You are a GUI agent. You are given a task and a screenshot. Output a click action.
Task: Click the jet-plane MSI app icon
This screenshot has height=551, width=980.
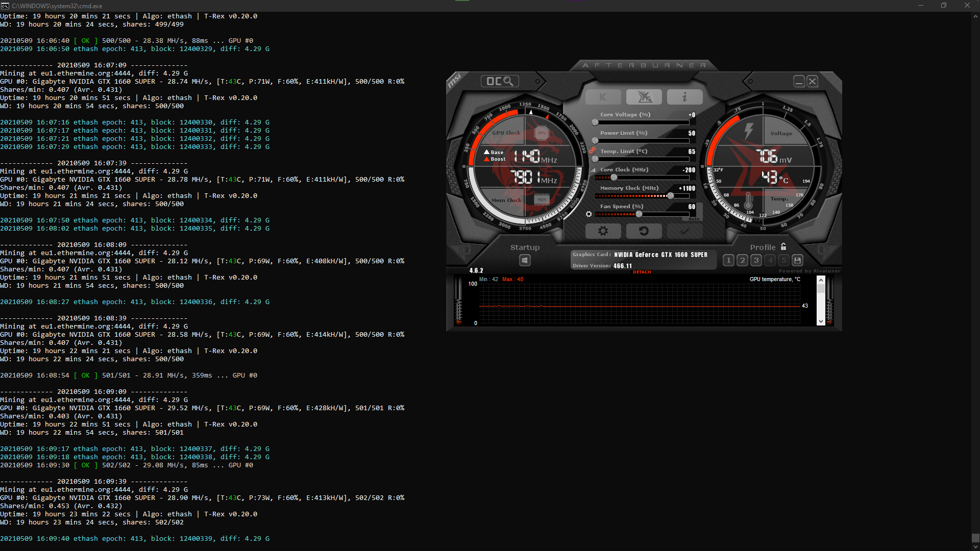644,97
